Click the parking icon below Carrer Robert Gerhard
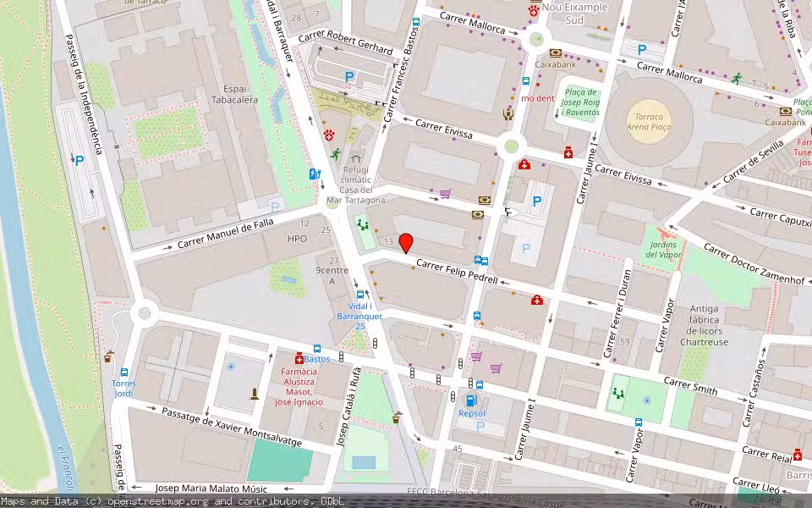This screenshot has width=812, height=508. [x=349, y=77]
